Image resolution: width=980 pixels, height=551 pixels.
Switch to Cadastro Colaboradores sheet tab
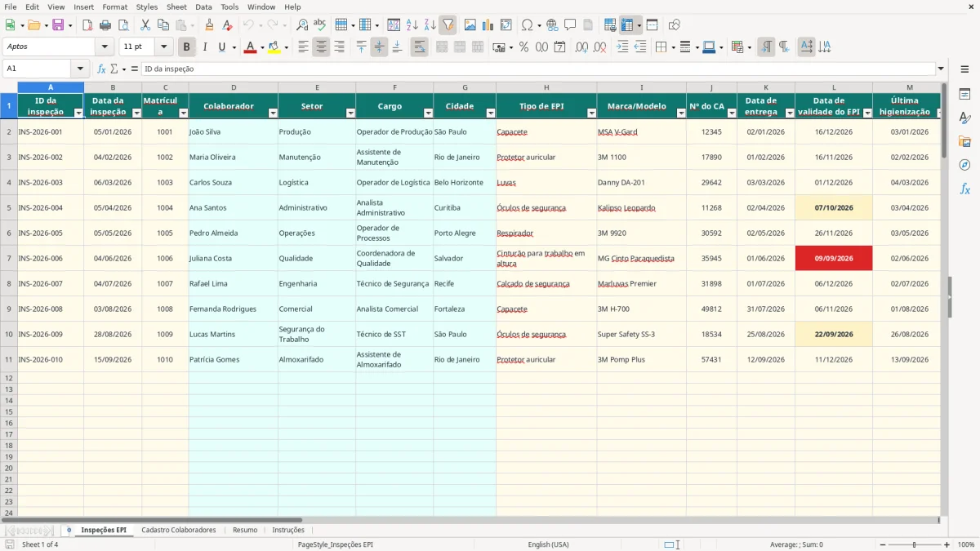click(179, 530)
